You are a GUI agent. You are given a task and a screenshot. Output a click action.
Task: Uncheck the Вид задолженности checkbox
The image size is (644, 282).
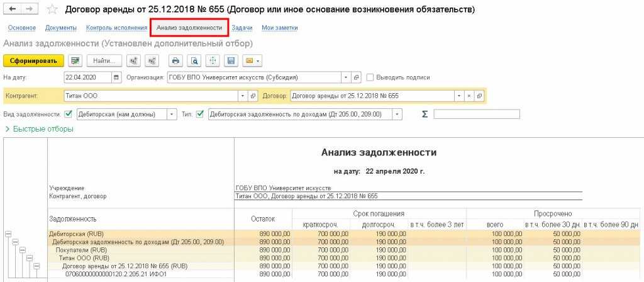[x=68, y=114]
